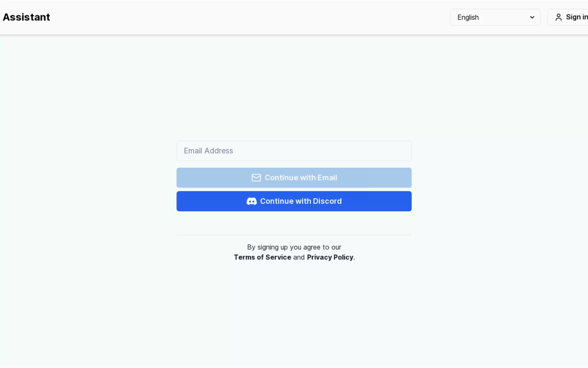
Task: Open the Terms of Service page
Action: (x=262, y=257)
